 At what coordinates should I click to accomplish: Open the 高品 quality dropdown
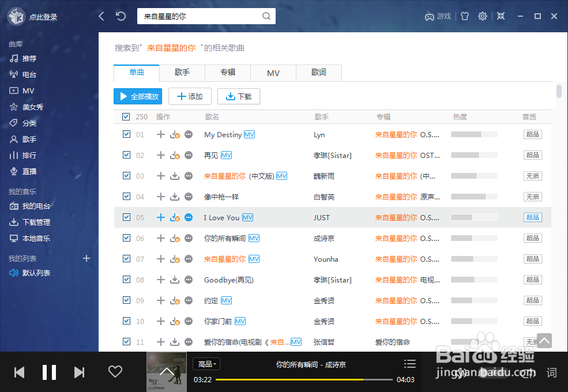coord(206,364)
